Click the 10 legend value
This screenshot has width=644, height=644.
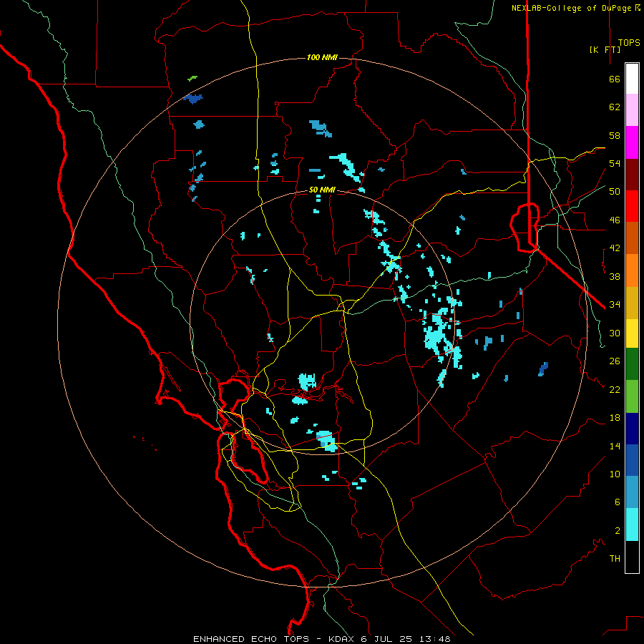tap(615, 474)
